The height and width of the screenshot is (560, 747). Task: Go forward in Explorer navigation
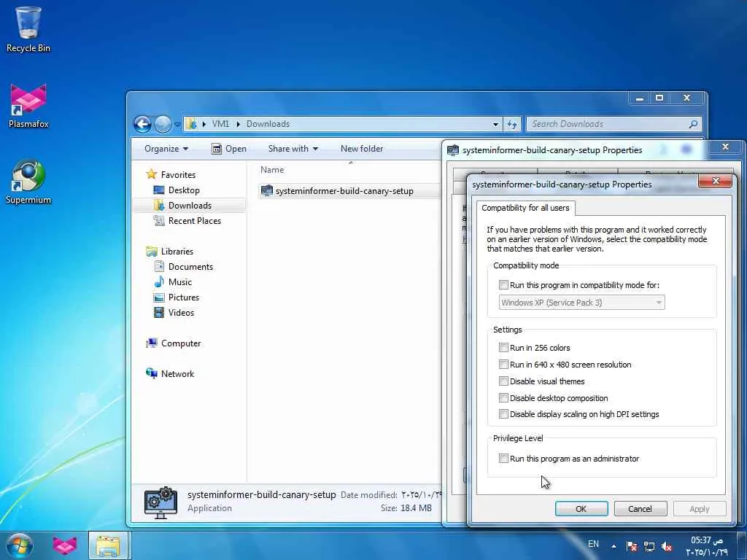point(163,124)
